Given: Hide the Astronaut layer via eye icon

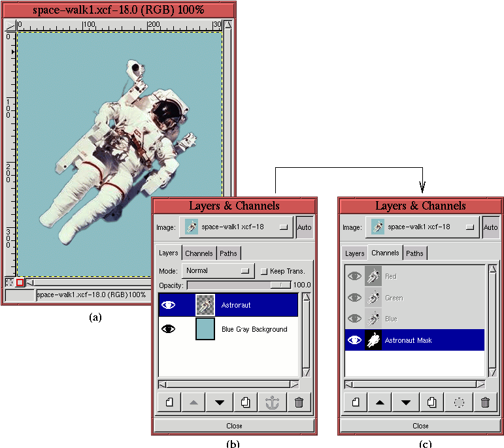Looking at the screenshot, I should pyautogui.click(x=169, y=304).
